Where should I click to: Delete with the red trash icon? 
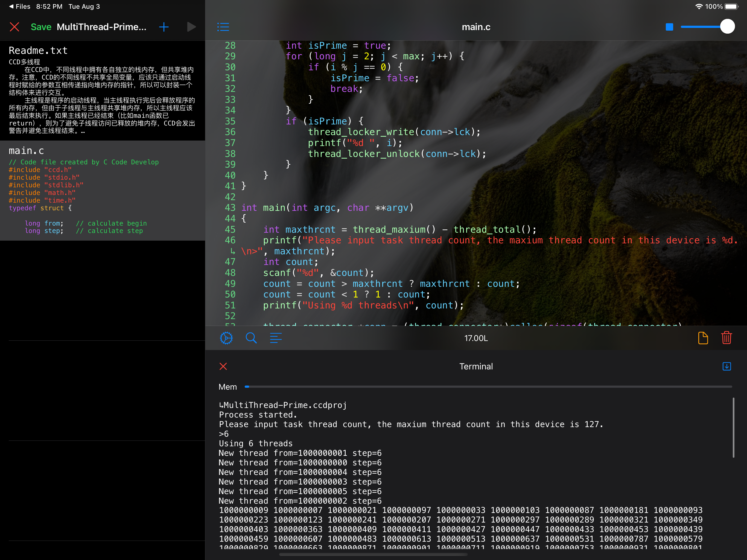point(726,338)
